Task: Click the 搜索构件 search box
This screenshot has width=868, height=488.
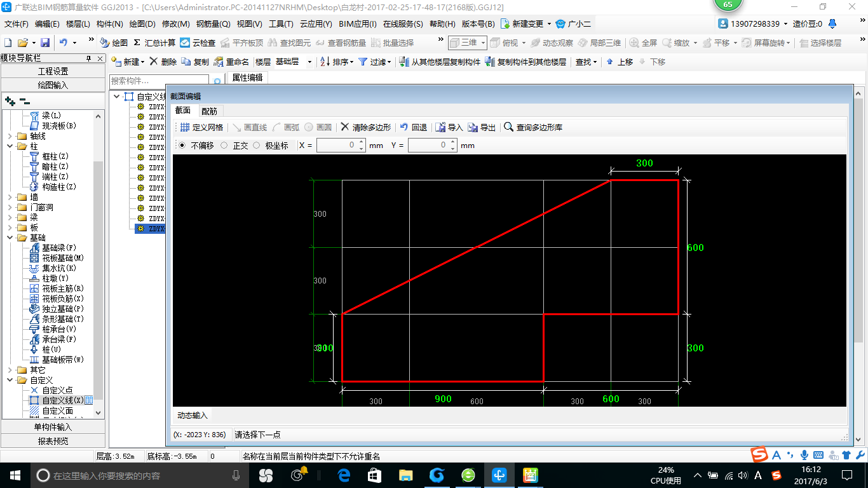Action: point(159,81)
